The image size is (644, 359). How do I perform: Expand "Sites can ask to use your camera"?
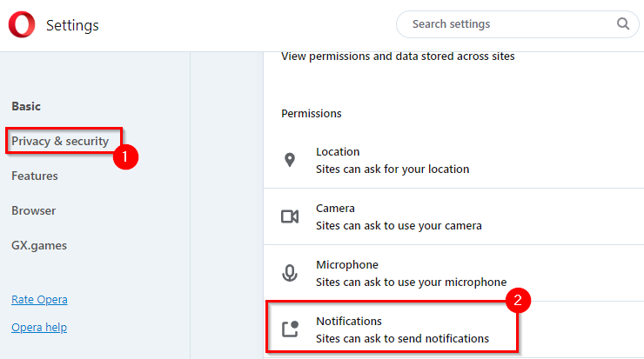(398, 225)
